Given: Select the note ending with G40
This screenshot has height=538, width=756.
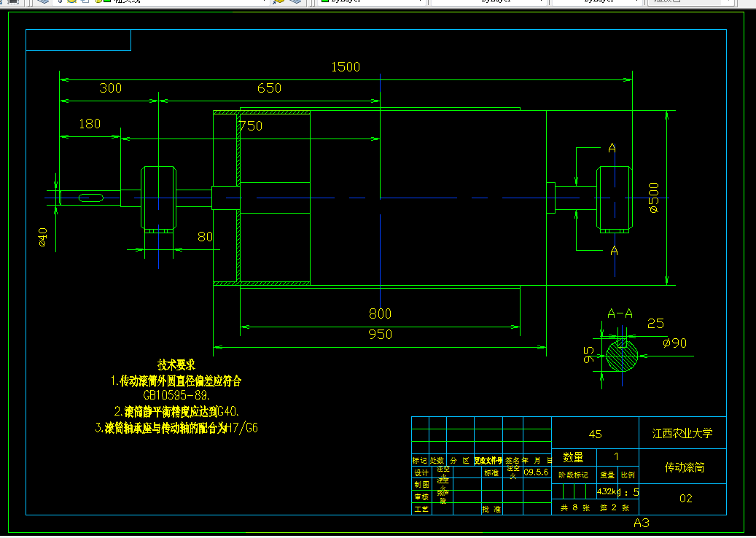Looking at the screenshot, I should 177,412.
